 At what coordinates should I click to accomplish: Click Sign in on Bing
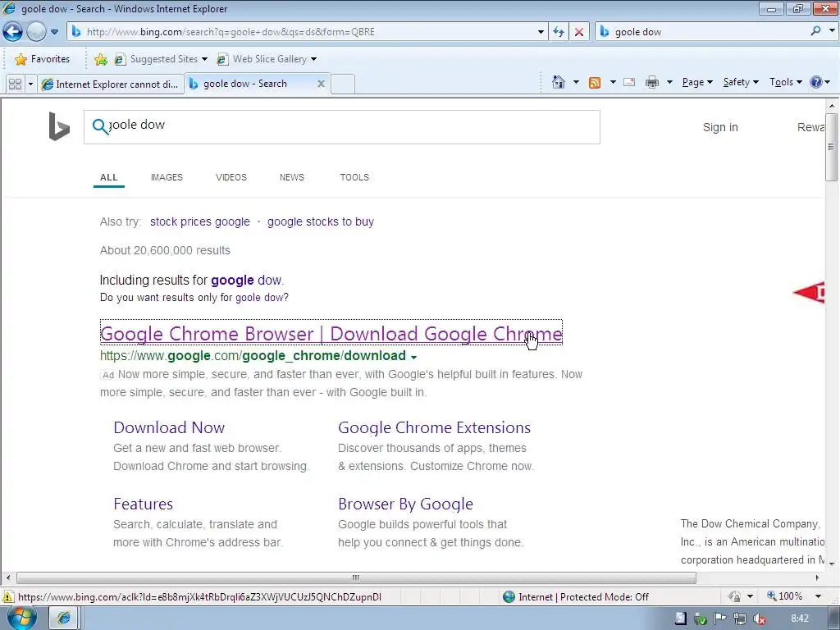pos(720,127)
